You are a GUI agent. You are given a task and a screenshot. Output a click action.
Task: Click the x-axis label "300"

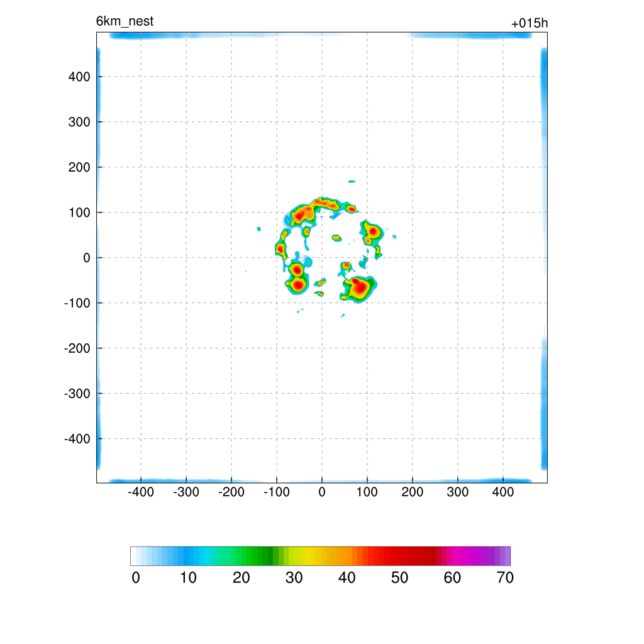(x=458, y=492)
